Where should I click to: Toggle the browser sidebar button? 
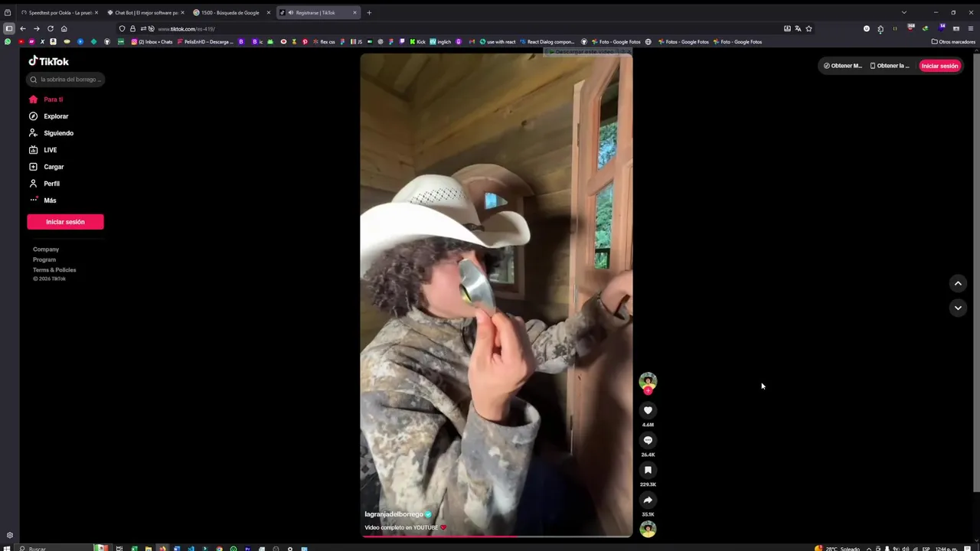point(8,29)
